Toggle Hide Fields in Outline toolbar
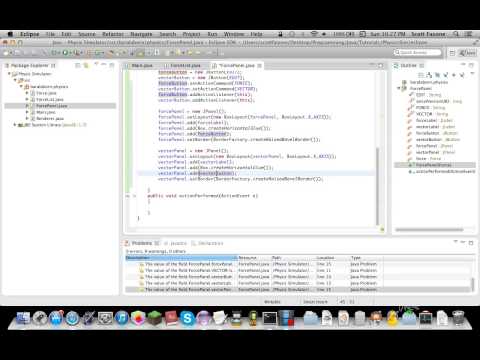This screenshot has width=480, height=360. 437,75
